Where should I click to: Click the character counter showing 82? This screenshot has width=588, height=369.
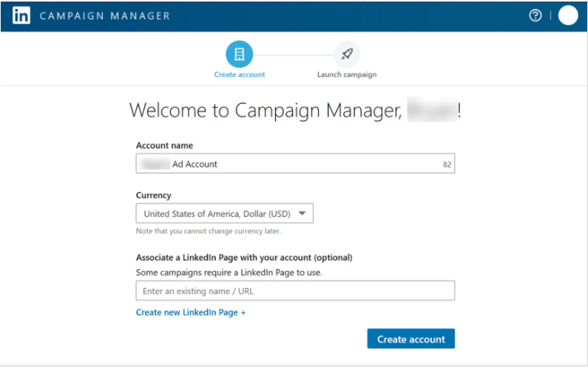447,165
